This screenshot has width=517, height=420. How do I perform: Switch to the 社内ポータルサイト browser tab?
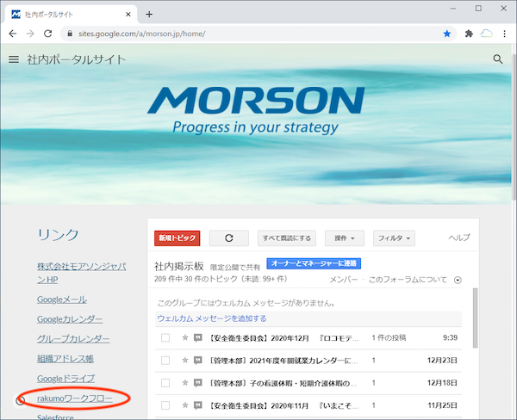[69, 14]
